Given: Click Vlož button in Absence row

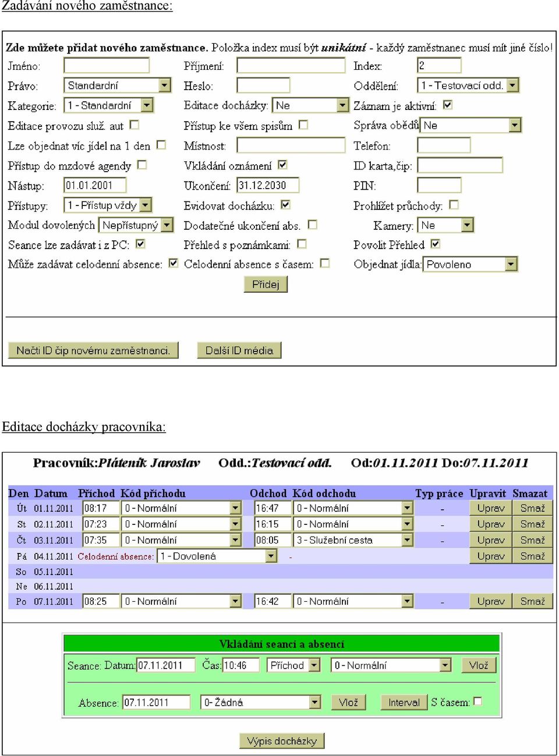Looking at the screenshot, I should pyautogui.click(x=348, y=702).
